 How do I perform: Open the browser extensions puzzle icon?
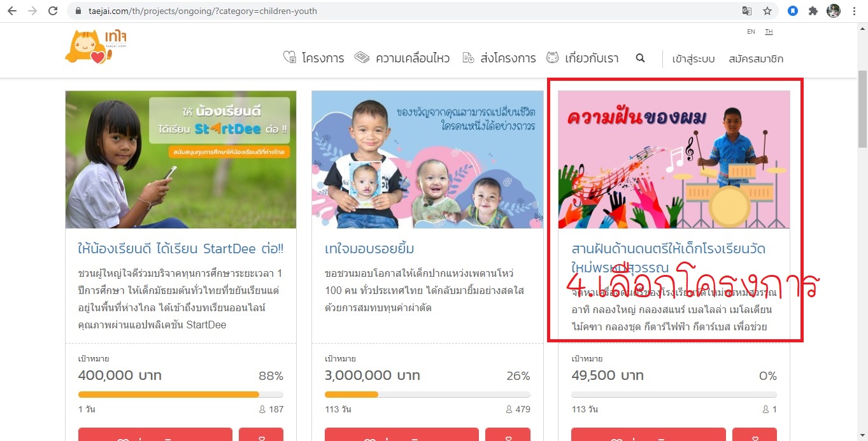[813, 11]
